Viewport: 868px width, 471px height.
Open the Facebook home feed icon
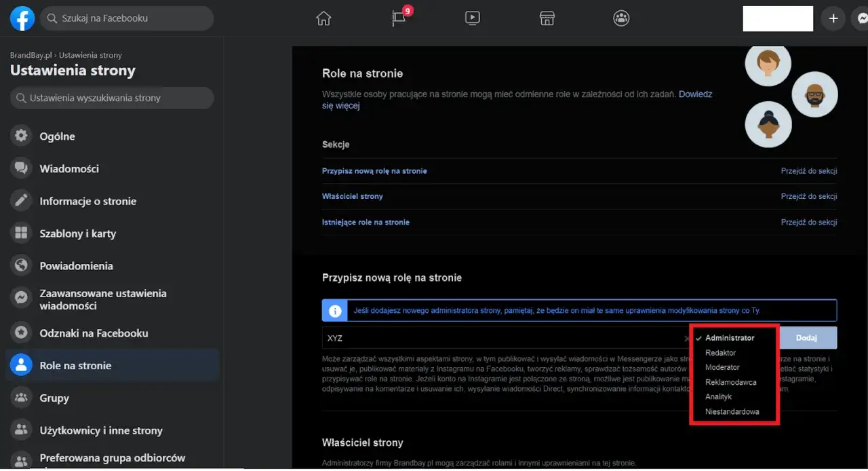click(x=323, y=18)
